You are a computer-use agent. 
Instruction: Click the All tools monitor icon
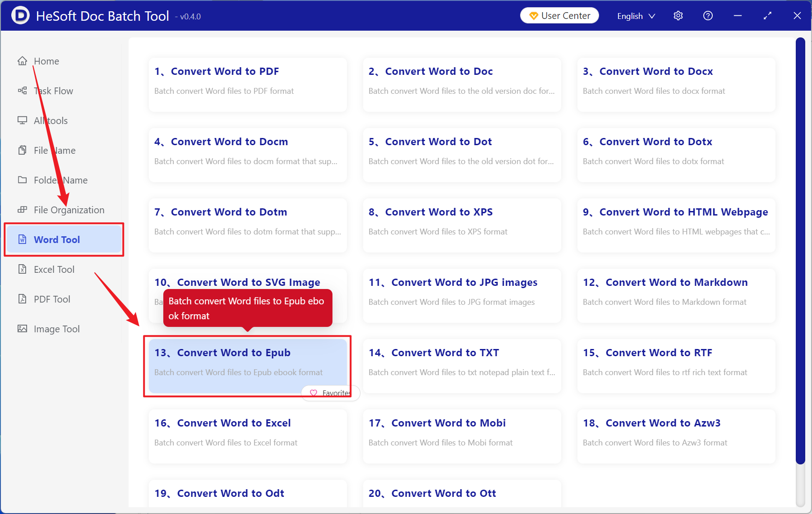22,120
